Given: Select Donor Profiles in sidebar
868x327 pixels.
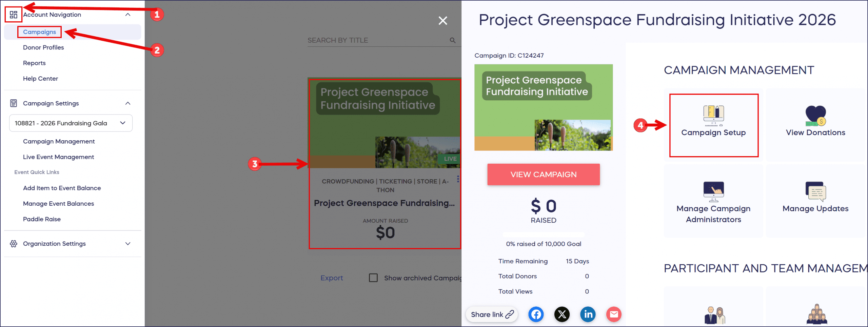Looking at the screenshot, I should click(43, 47).
